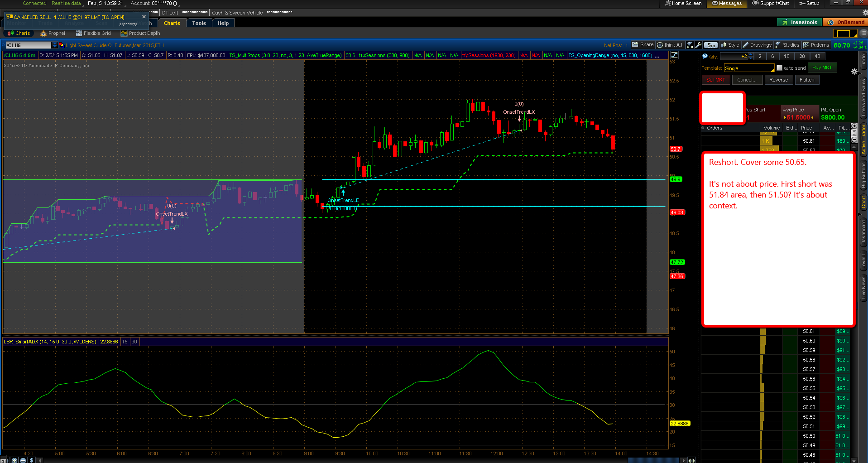
Task: Open chart settings wrench icon
Action: 698,45
